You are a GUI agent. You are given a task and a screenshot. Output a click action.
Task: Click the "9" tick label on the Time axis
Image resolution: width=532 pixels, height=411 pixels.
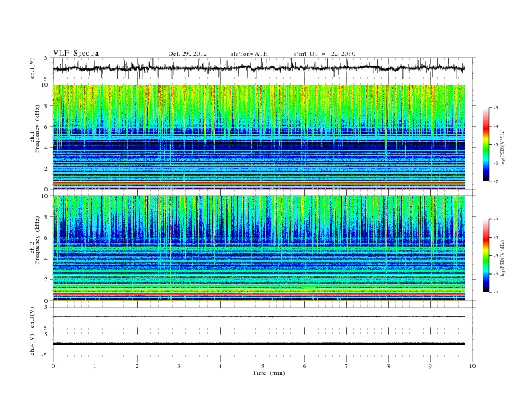click(430, 366)
